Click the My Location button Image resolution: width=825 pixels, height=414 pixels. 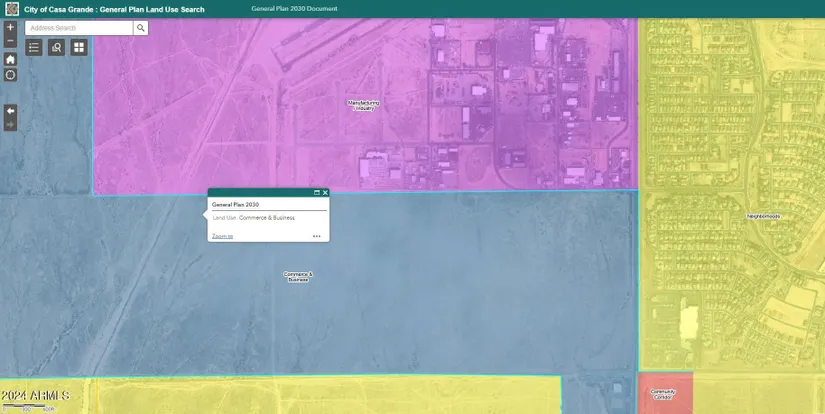(10, 75)
